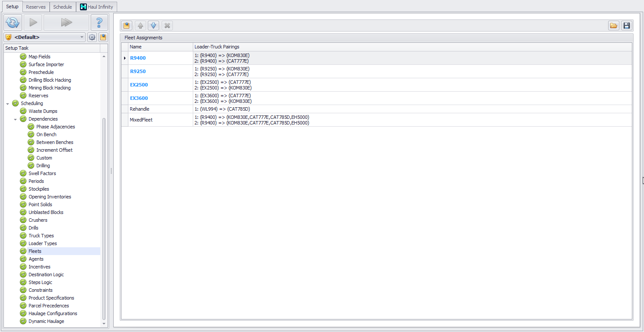Click the save floppy disk icon
Image resolution: width=644 pixels, height=332 pixels.
coord(627,26)
